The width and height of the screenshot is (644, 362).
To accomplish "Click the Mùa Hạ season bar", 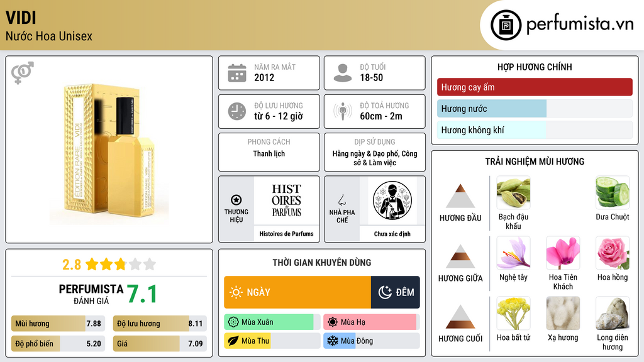I will (x=372, y=322).
